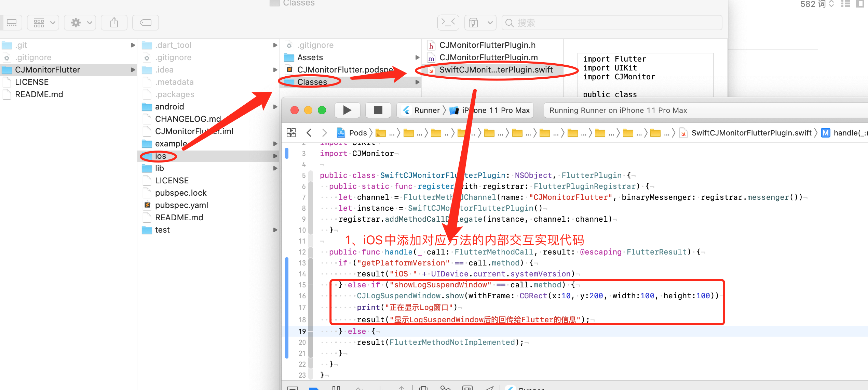Go forward in Xcode editor history
The height and width of the screenshot is (390, 868).
(324, 133)
